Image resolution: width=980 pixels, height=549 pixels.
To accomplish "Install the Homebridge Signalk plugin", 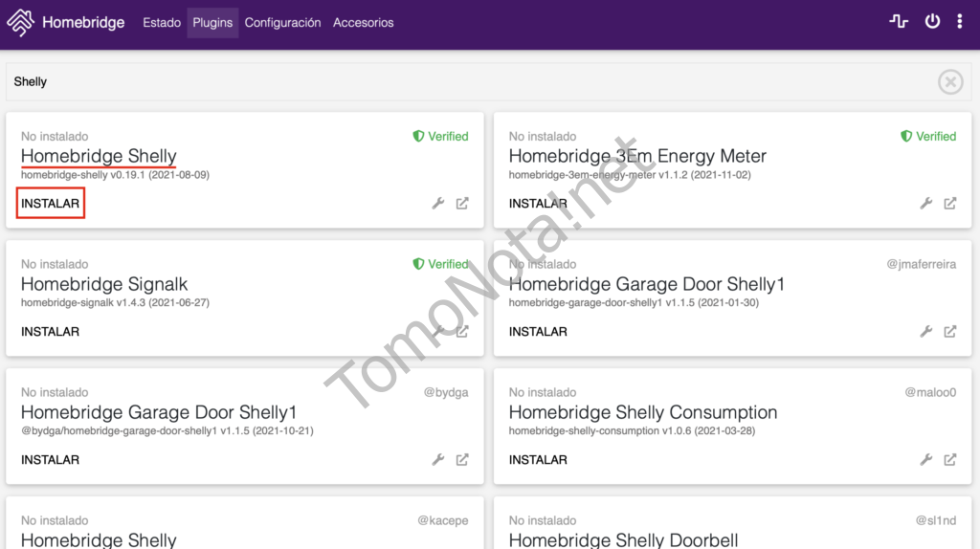I will 51,332.
